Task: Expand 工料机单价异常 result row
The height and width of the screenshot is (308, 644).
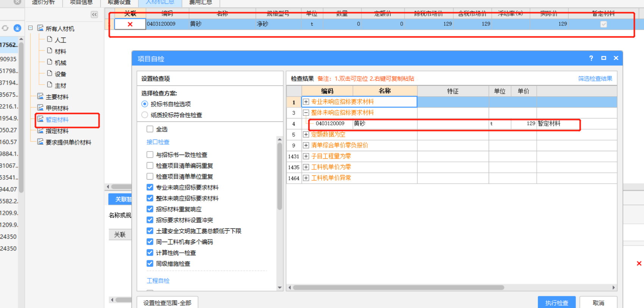Action: tap(306, 178)
